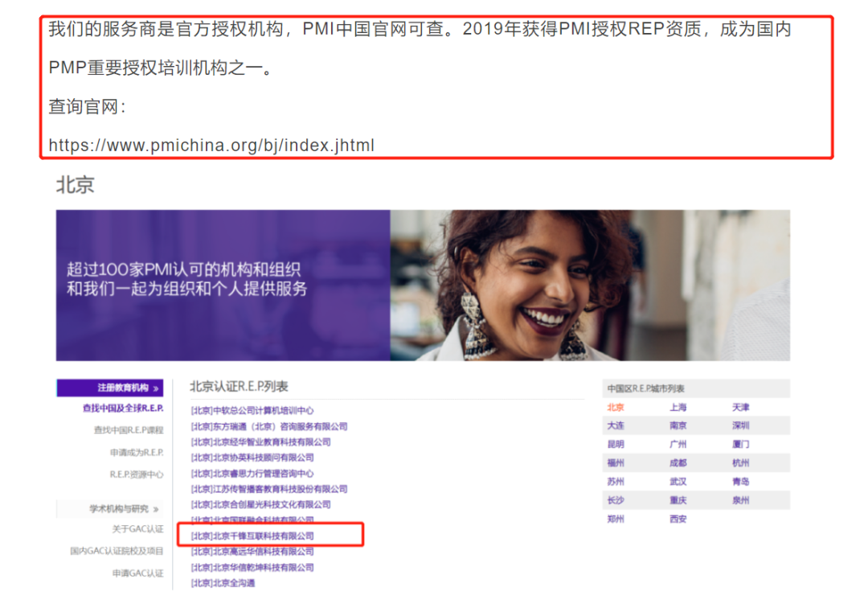Select 昆明 in the city list
Screen dimensions: 868x608
(x=616, y=444)
